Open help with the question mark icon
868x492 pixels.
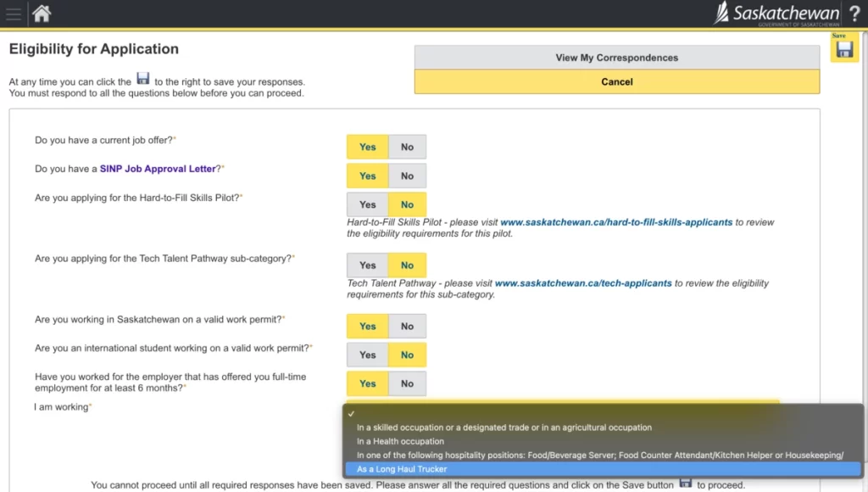pyautogui.click(x=854, y=14)
